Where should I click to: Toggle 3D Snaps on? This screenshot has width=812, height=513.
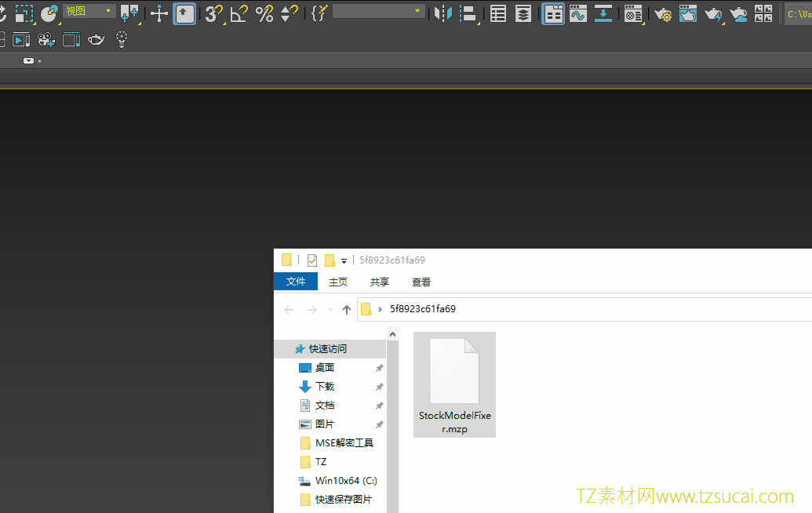pos(213,13)
